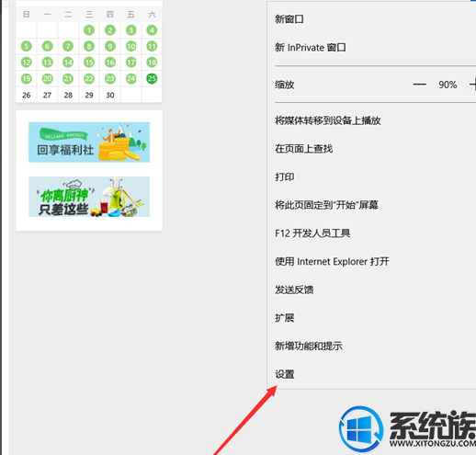Select highlighted date 25 in calendar
476x455 pixels.
point(152,79)
